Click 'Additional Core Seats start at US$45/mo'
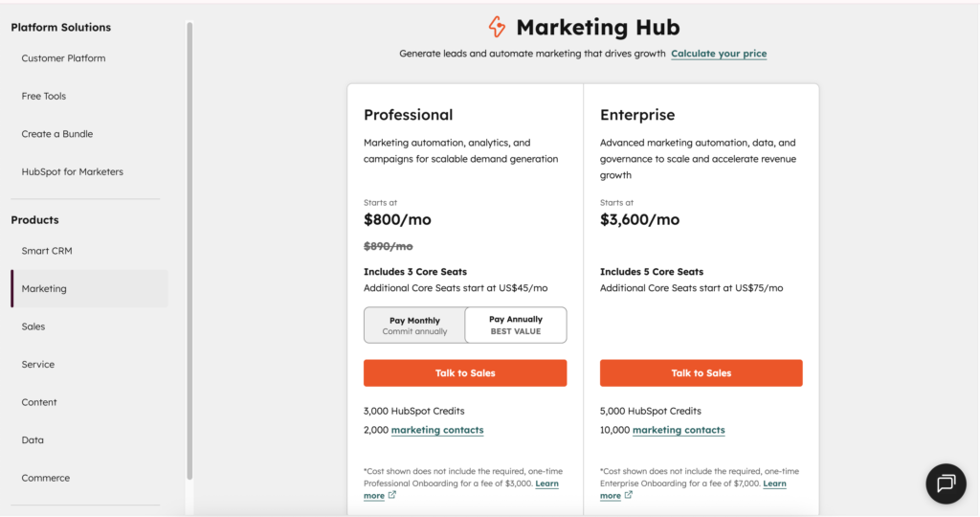Image resolution: width=980 pixels, height=517 pixels. point(456,288)
